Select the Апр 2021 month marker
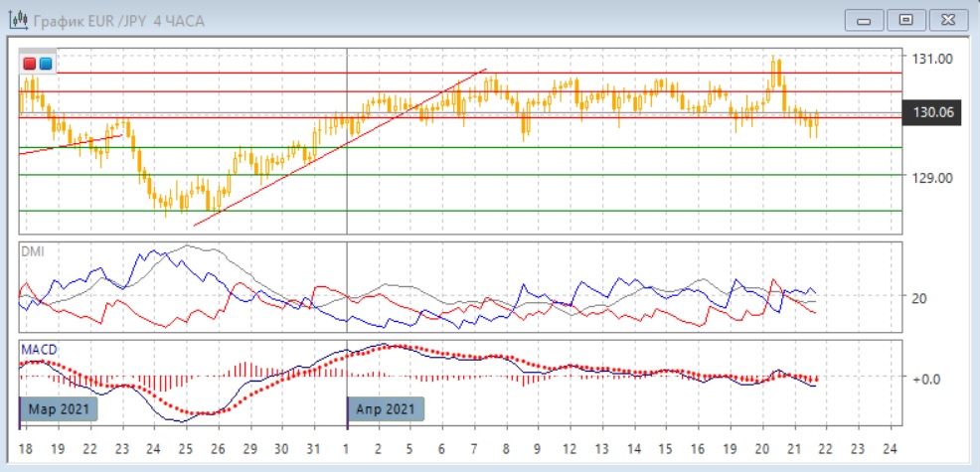Image resolution: width=980 pixels, height=472 pixels. click(387, 409)
